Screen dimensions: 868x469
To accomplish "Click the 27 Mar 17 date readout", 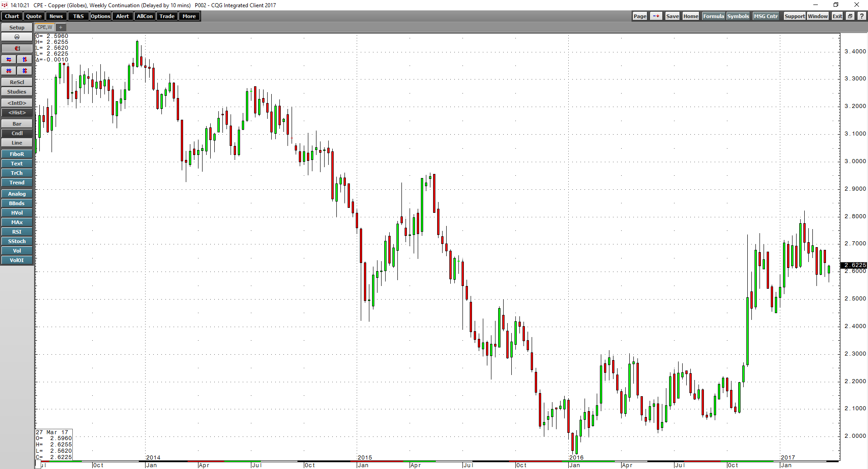I will (x=52, y=432).
